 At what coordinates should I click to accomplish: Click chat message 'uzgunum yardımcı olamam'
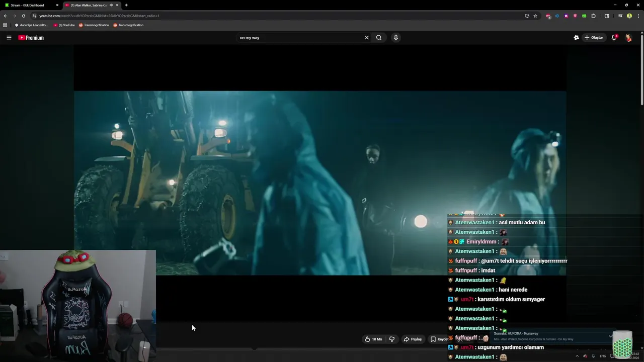pos(511,347)
